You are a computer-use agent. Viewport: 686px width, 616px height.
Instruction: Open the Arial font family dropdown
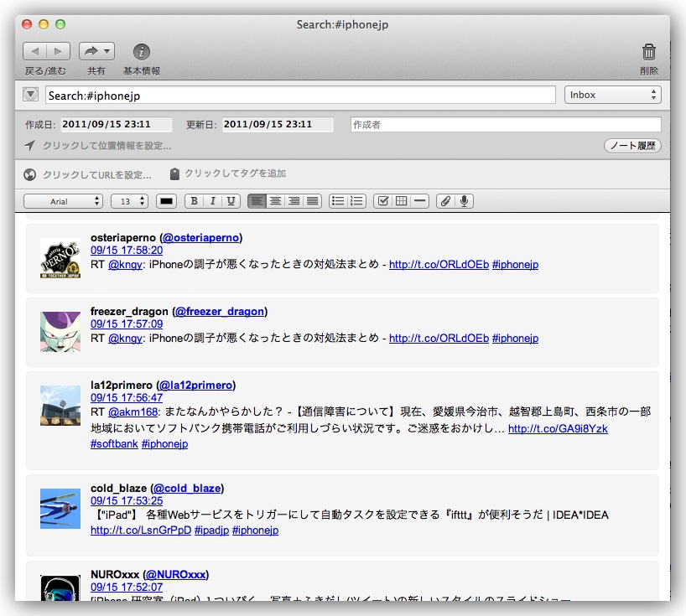pyautogui.click(x=63, y=201)
